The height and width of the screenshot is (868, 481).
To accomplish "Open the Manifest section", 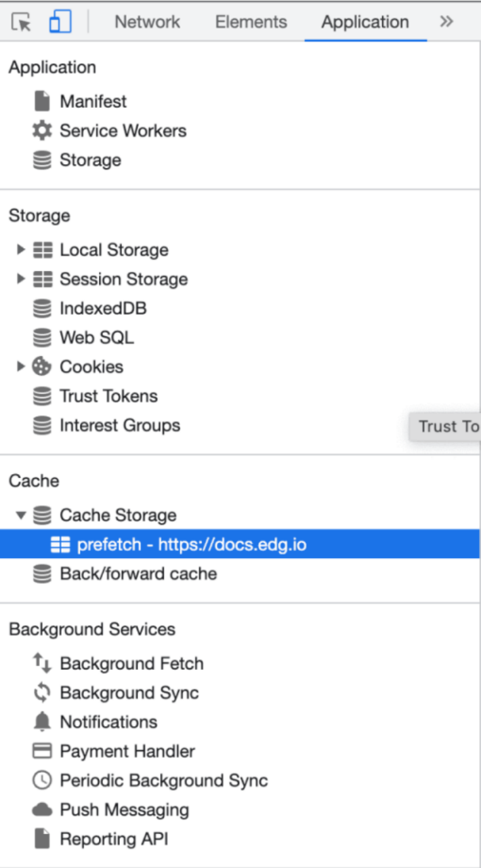I will (x=93, y=102).
